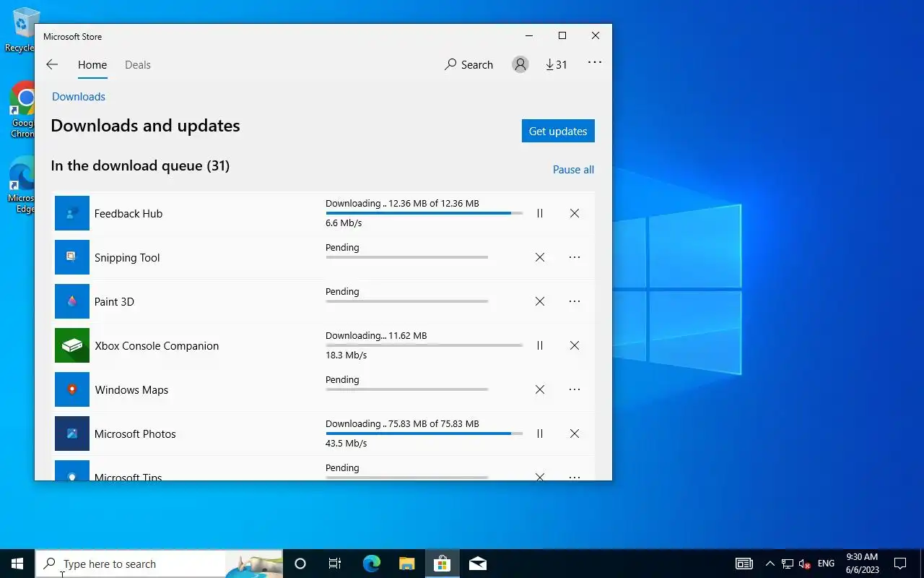This screenshot has width=924, height=578.
Task: Open Task View from the taskbar
Action: [x=335, y=564]
